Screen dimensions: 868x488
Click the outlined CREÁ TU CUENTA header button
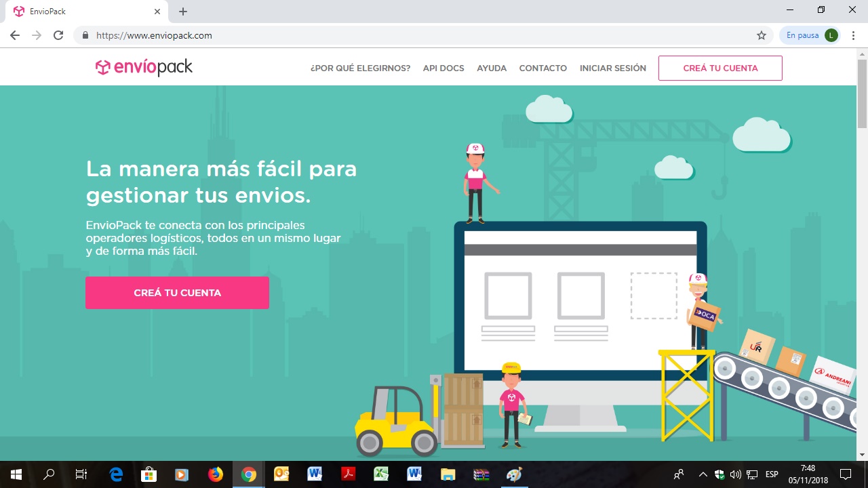pos(720,68)
